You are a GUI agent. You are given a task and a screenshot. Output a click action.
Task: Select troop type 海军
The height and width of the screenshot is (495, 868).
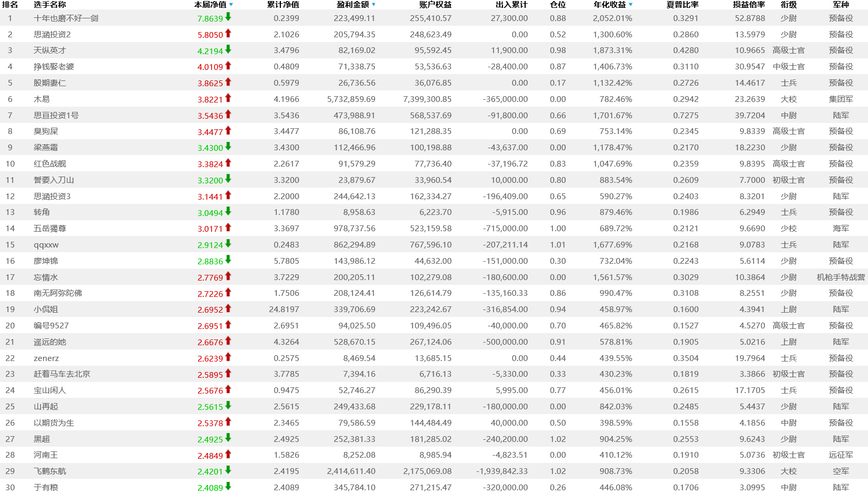(x=841, y=229)
